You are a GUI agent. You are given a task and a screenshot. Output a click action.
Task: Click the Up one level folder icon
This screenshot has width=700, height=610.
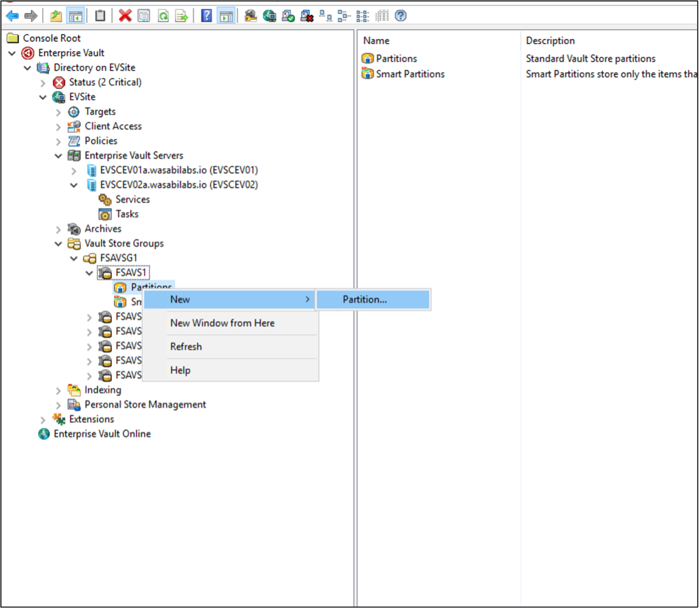(x=56, y=16)
